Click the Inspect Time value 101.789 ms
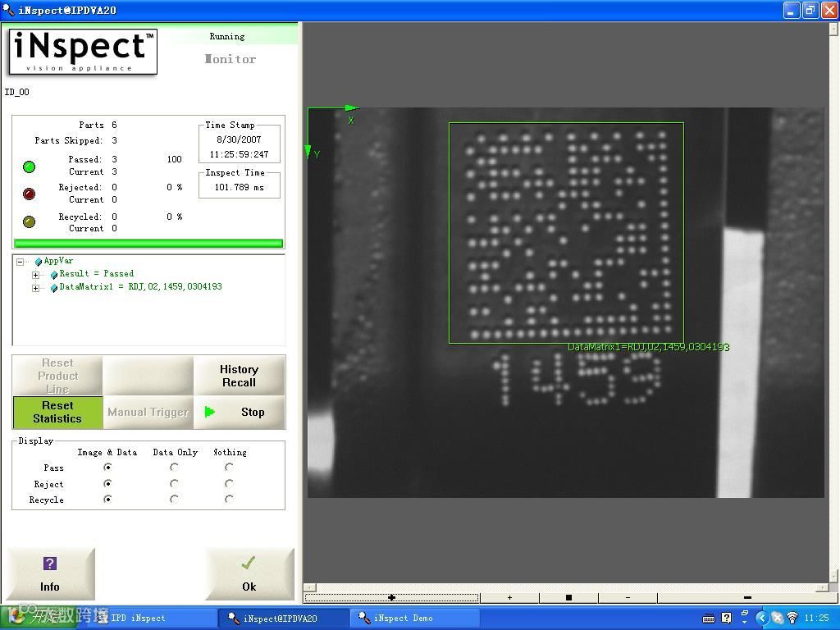This screenshot has height=630, width=840. (x=239, y=187)
